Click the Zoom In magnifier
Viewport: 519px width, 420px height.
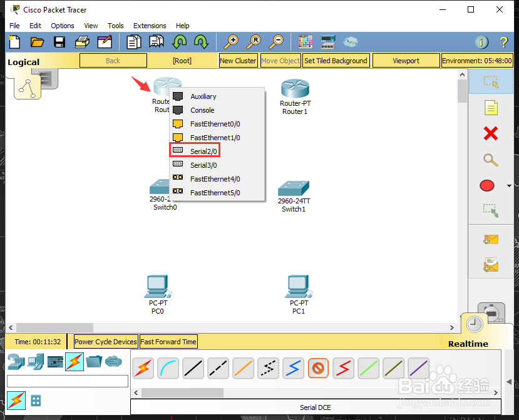click(x=231, y=42)
